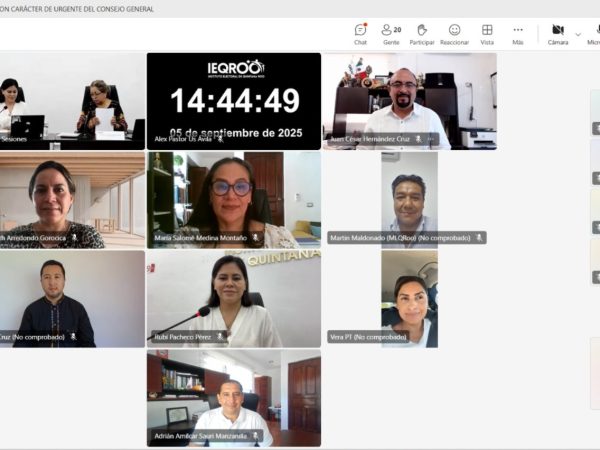The width and height of the screenshot is (600, 450).
Task: Click Adrián Amilcar Sauri Manzanilla's name label
Action: point(197,436)
